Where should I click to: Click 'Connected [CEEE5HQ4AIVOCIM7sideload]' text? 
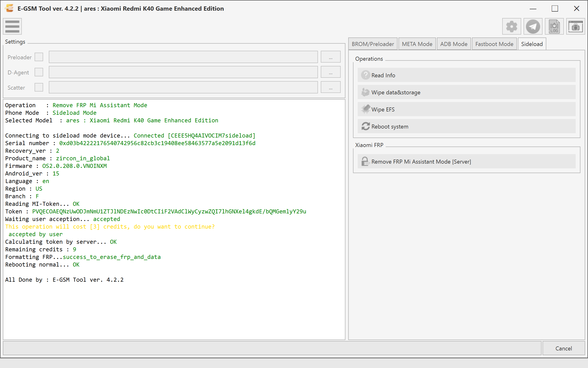pyautogui.click(x=194, y=136)
